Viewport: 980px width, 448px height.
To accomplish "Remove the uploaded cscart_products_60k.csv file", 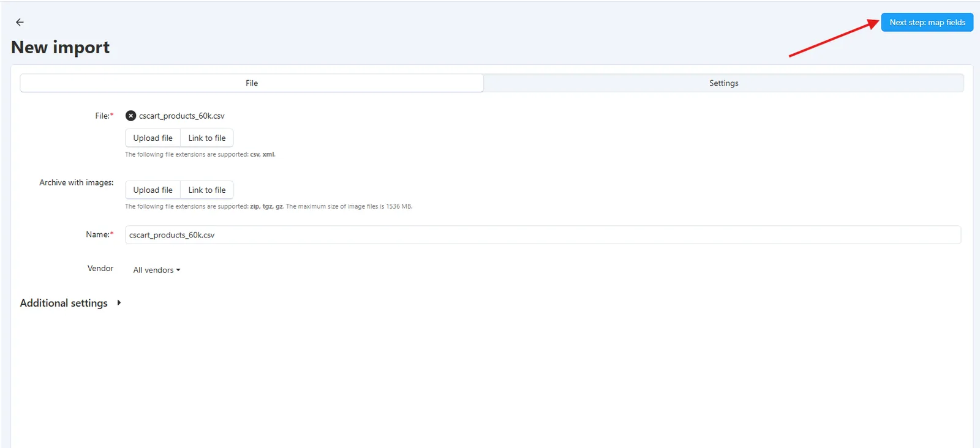I will click(130, 116).
